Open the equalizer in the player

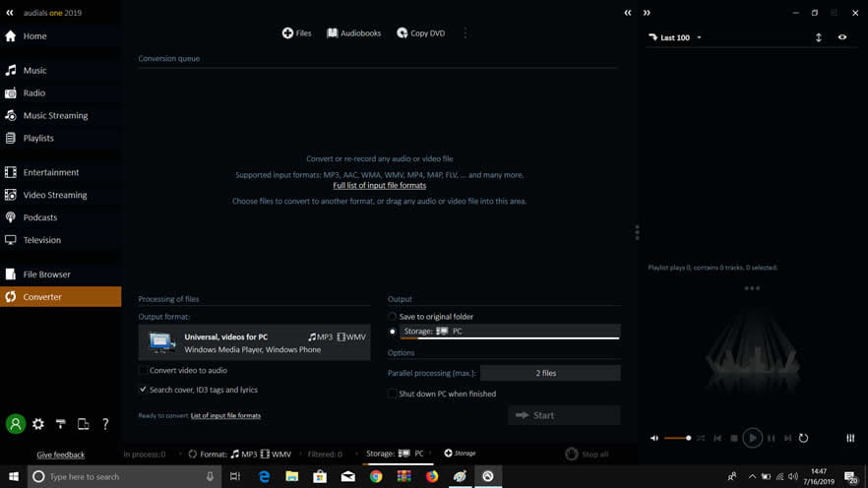(x=850, y=438)
